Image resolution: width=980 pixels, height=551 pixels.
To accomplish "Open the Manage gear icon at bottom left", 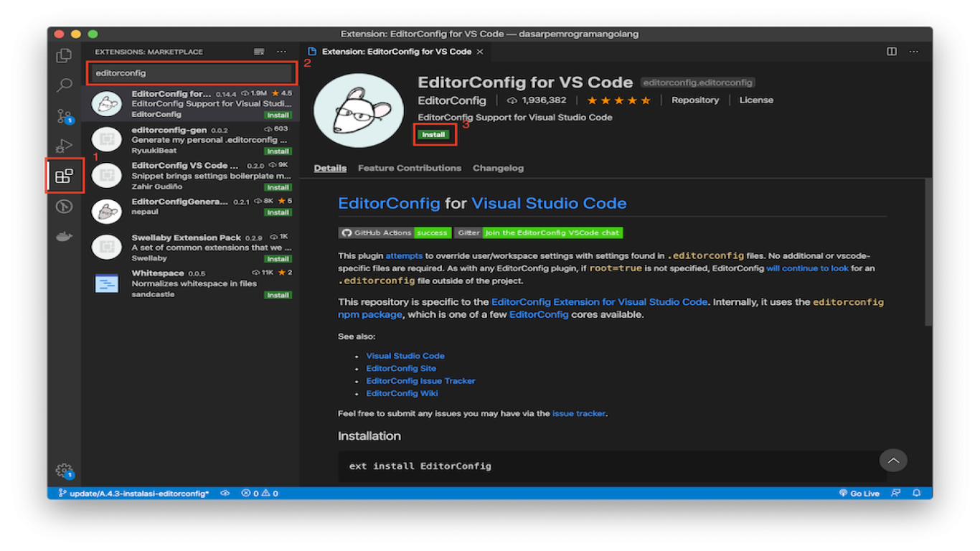I will pos(65,471).
